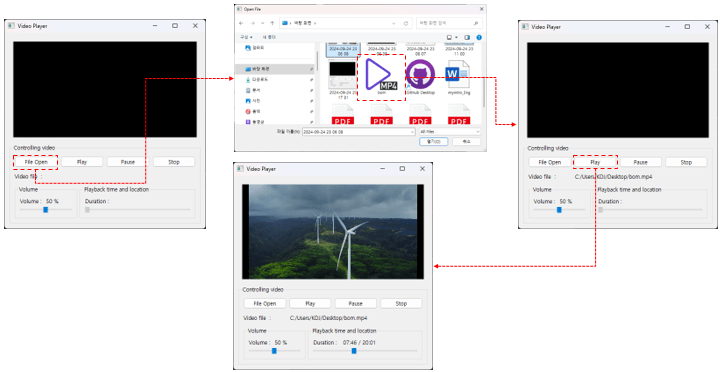721x372 pixels.
Task: Click the search field in Open File dialog
Action: click(449, 23)
